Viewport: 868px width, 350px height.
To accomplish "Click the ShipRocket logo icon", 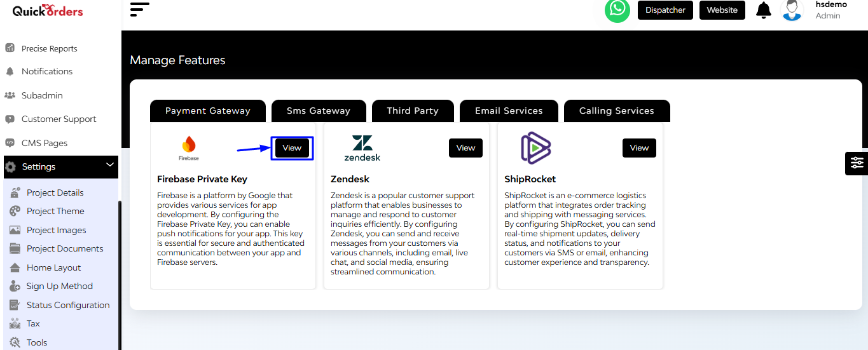I will click(x=535, y=148).
